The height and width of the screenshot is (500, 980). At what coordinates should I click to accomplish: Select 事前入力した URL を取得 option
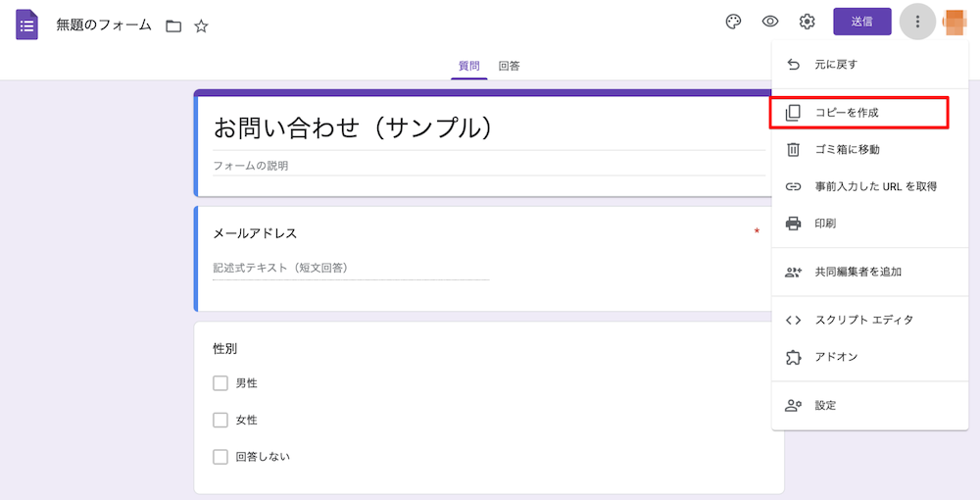tap(870, 186)
